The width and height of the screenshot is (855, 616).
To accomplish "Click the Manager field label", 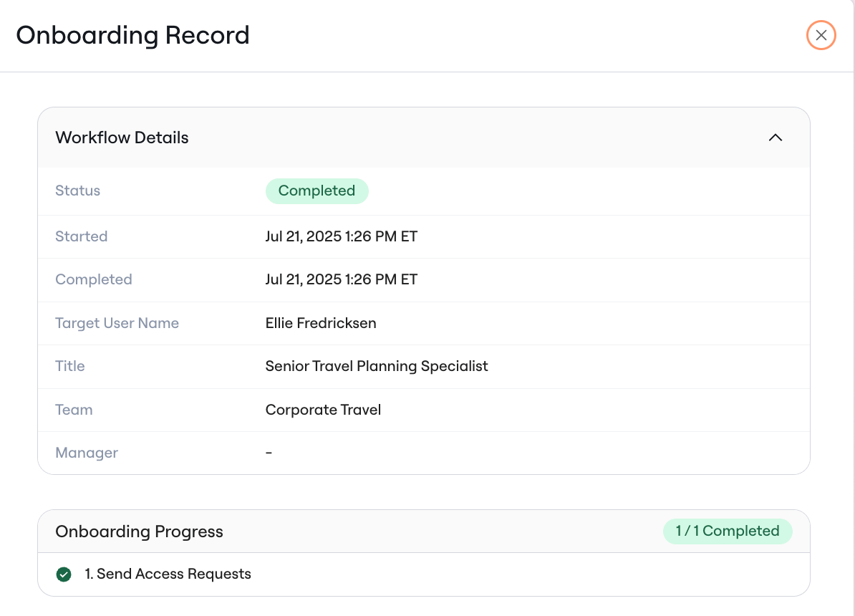I will coord(86,453).
